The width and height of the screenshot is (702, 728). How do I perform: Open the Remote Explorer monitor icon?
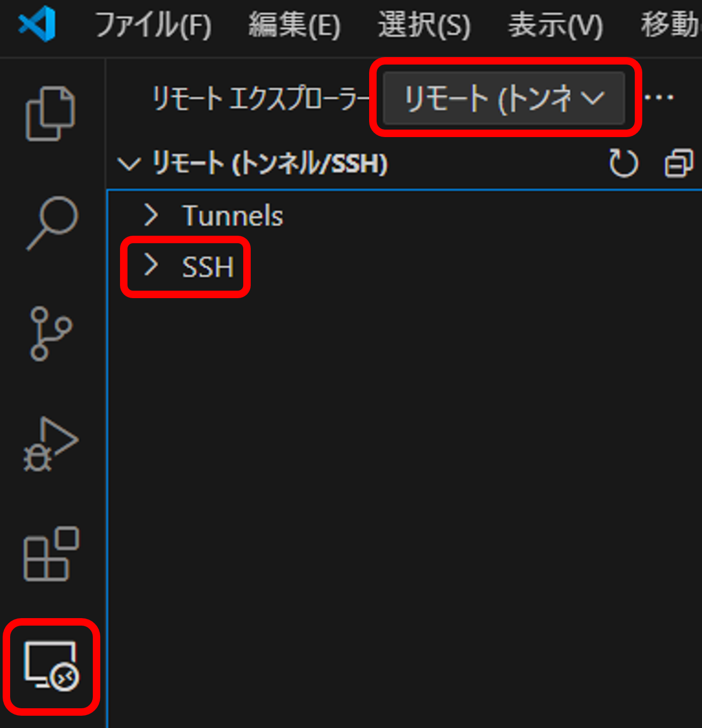(52, 666)
